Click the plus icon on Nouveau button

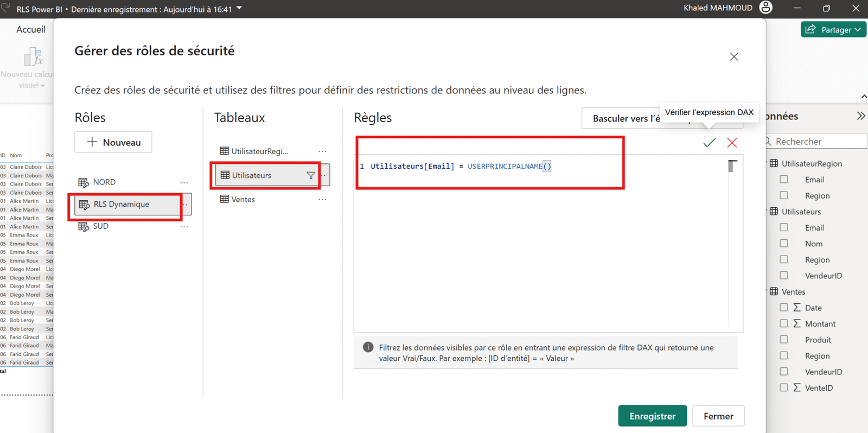pyautogui.click(x=92, y=142)
